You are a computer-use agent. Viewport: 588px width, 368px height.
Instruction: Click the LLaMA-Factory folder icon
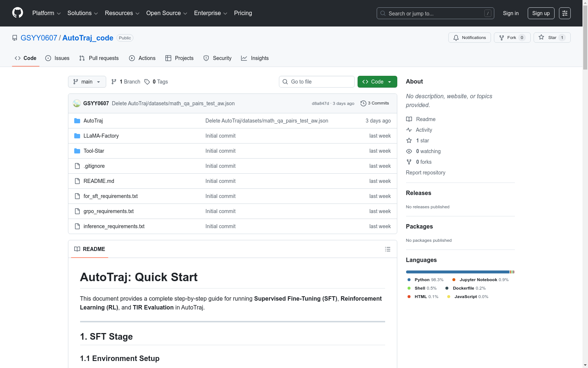pos(77,136)
